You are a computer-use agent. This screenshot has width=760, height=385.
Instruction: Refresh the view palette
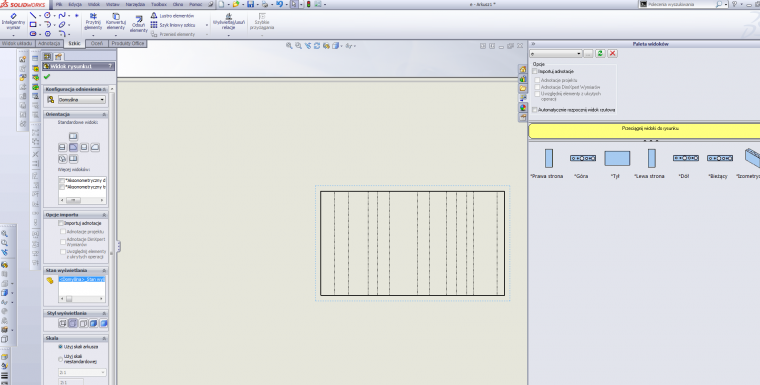[x=600, y=53]
